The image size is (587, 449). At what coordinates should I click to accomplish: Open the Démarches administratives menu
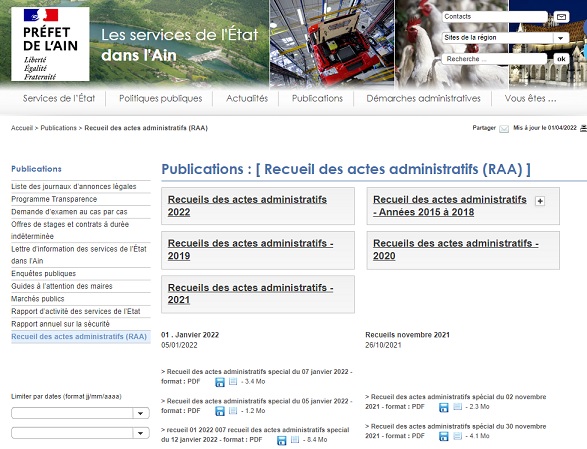[423, 98]
